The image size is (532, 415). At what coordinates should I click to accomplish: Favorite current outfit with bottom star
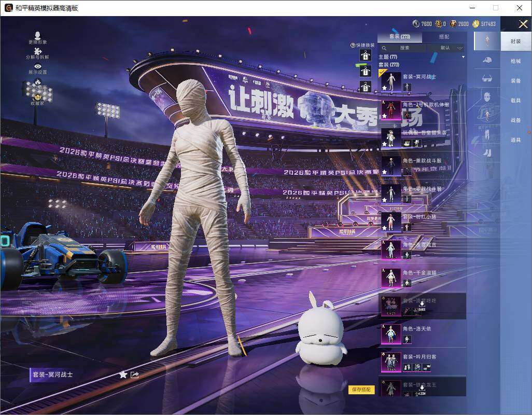click(123, 375)
